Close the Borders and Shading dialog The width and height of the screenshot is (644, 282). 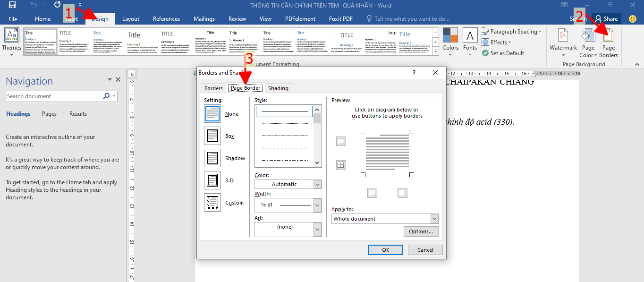[435, 73]
